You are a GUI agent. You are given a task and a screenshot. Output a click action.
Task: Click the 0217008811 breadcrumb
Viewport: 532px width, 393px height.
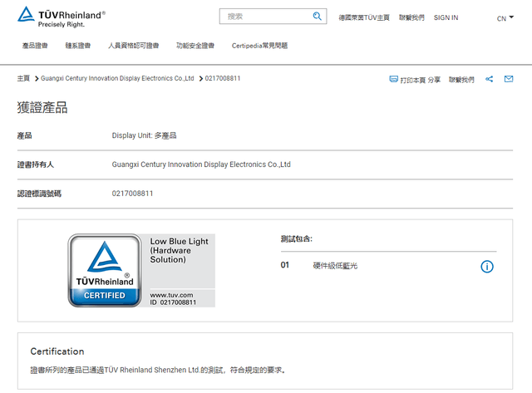223,78
